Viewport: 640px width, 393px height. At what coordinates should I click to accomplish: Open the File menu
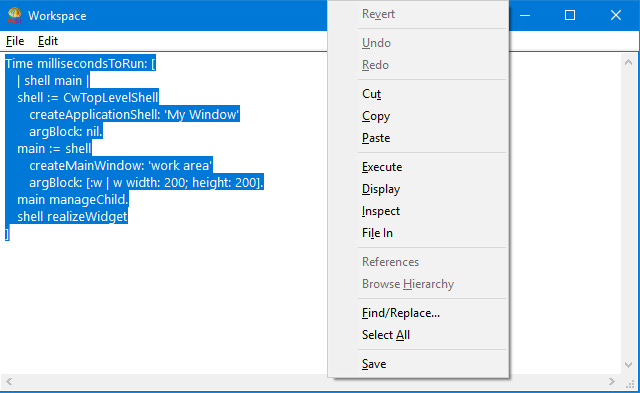click(15, 41)
